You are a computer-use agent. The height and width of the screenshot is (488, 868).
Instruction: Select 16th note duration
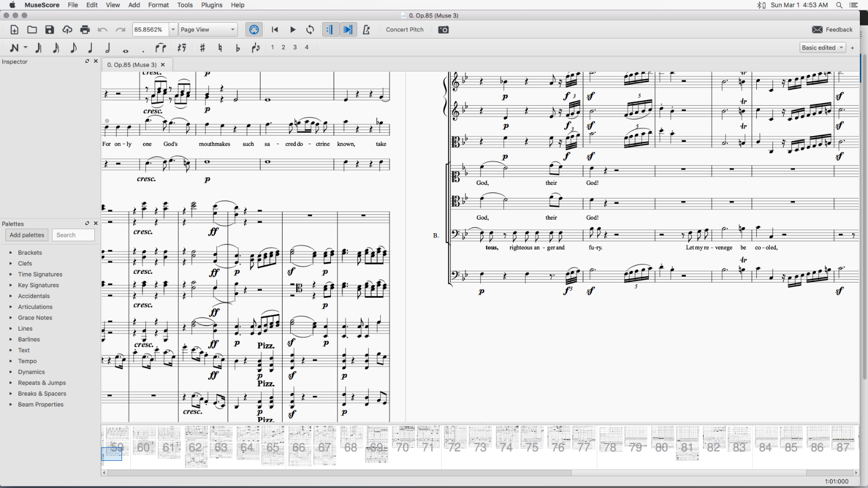[x=56, y=48]
